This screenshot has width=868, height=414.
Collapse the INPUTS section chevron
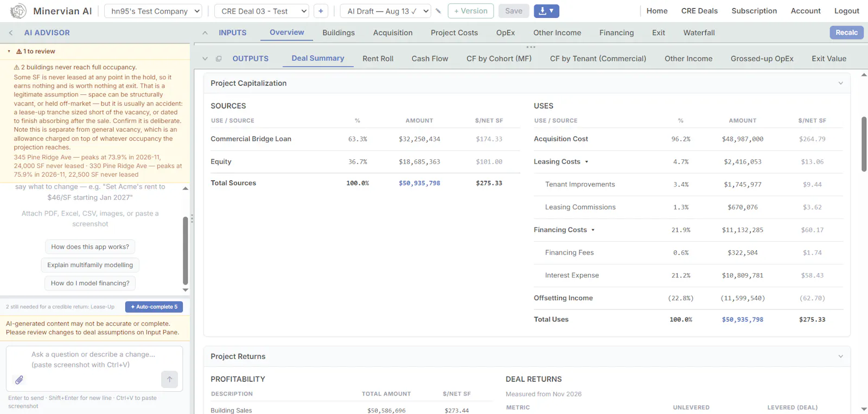point(205,33)
